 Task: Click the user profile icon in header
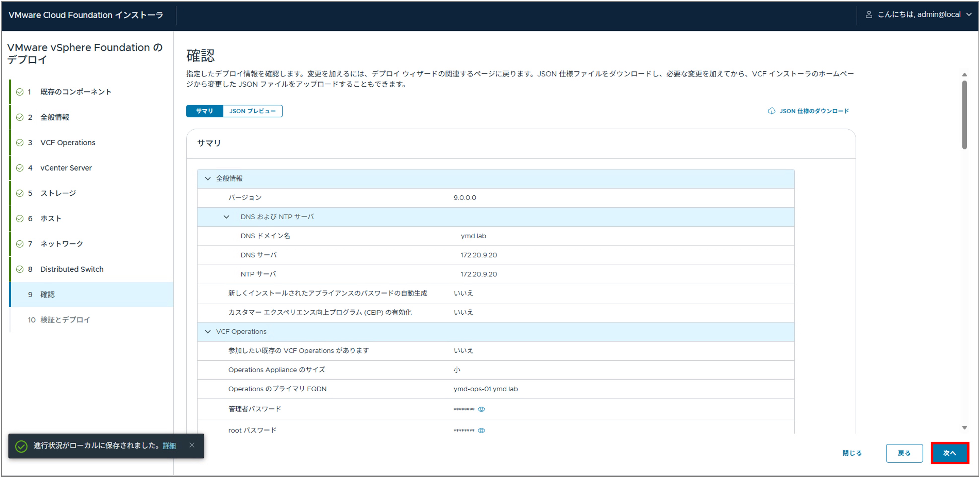(869, 14)
